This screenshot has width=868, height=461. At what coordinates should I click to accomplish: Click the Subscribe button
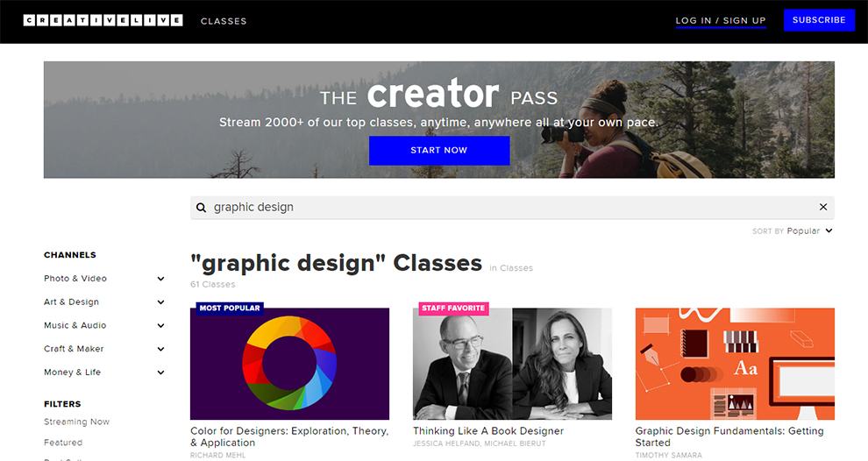coord(819,20)
